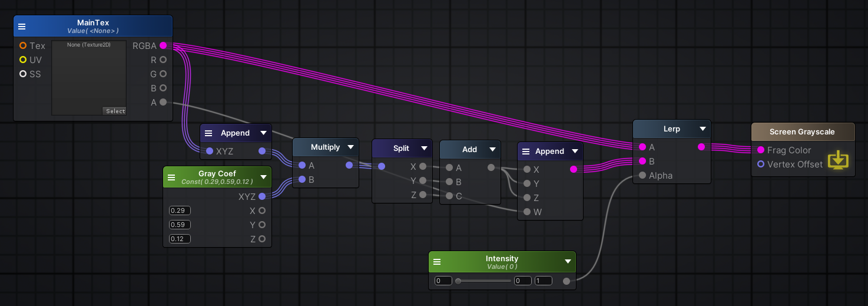The image size is (868, 306).
Task: Click the Gray Coef XYZ output port
Action: point(262,196)
